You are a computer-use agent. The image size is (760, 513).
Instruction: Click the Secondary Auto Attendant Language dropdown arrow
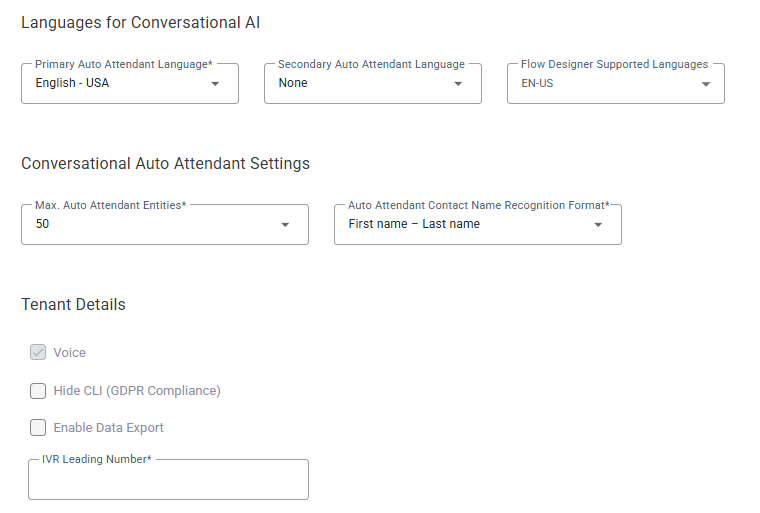[x=458, y=84]
